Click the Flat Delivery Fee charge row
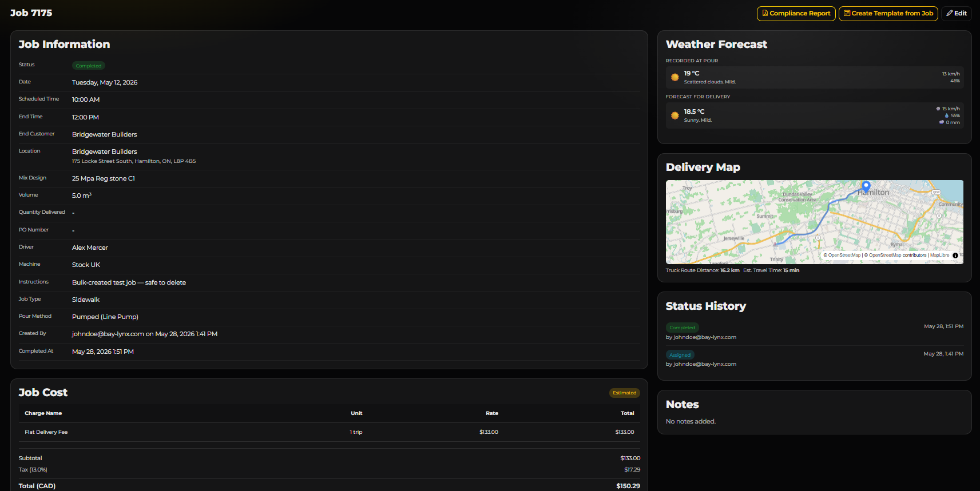Viewport: 980px width, 491px height. (329, 432)
